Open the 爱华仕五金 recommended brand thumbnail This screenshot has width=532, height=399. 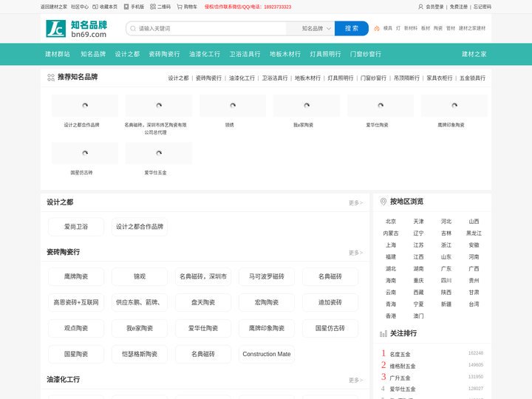[159, 153]
